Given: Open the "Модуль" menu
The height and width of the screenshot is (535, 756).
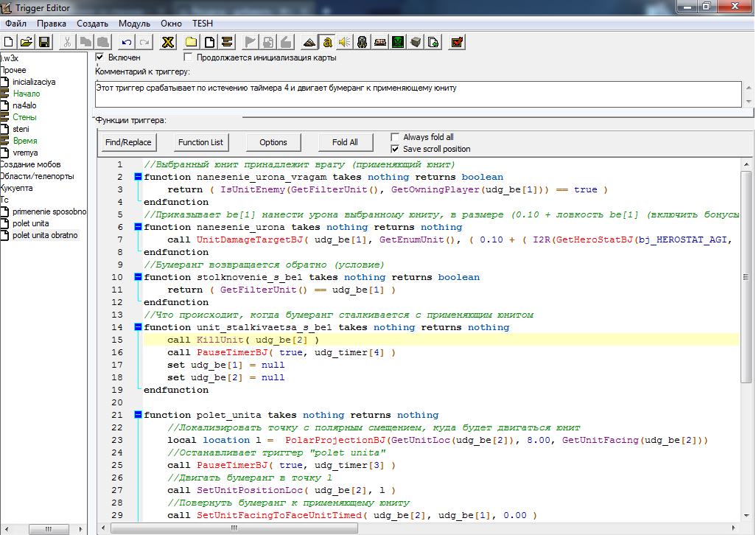Looking at the screenshot, I should pyautogui.click(x=133, y=24).
